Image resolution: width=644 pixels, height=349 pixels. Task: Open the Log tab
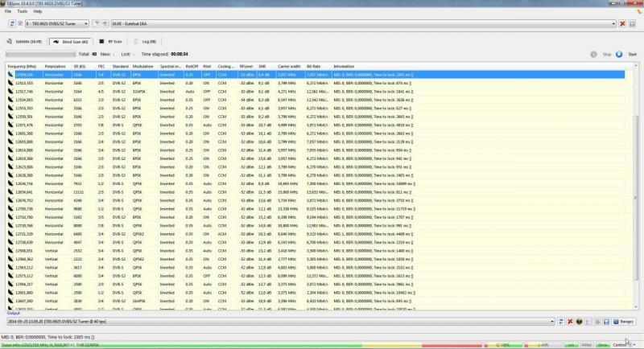point(146,40)
